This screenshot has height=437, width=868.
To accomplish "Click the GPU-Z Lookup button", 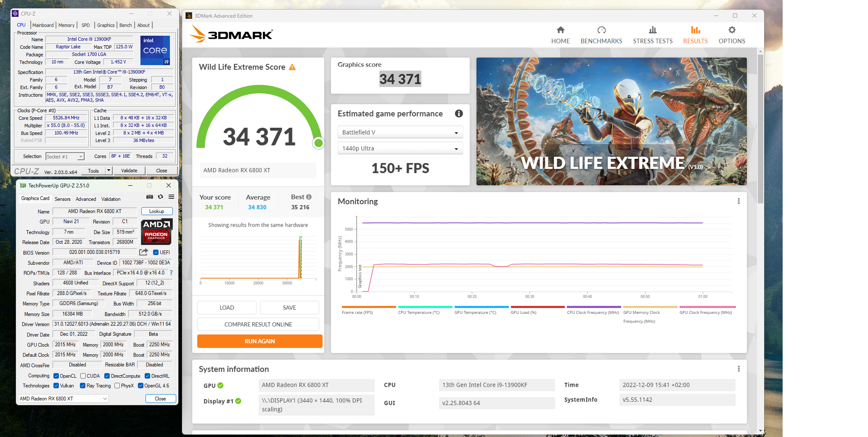I will 156,211.
